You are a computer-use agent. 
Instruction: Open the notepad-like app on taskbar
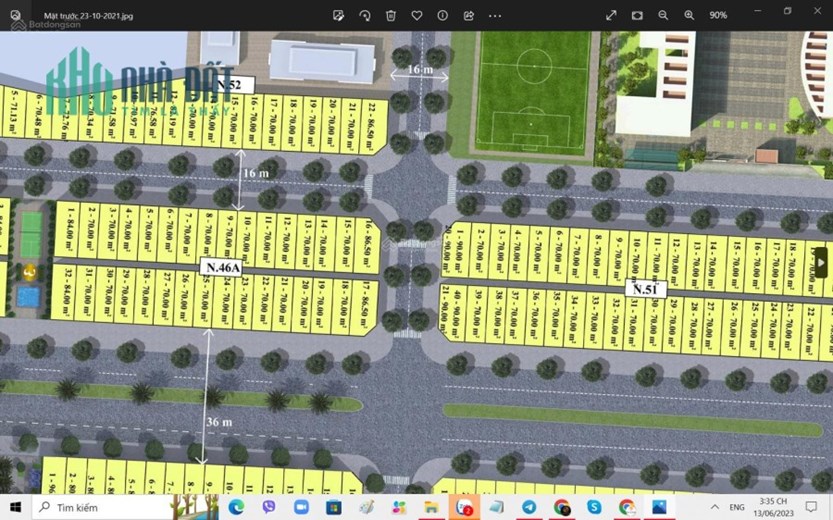[496, 507]
